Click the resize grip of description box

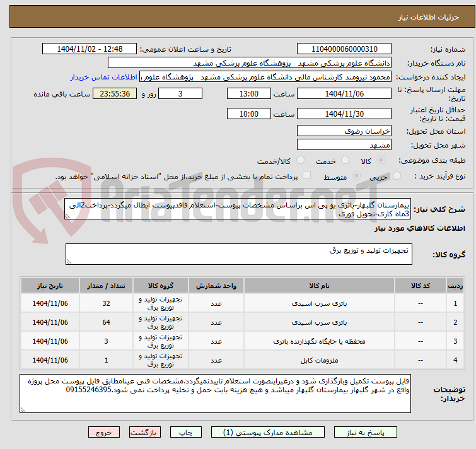tap(67, 216)
